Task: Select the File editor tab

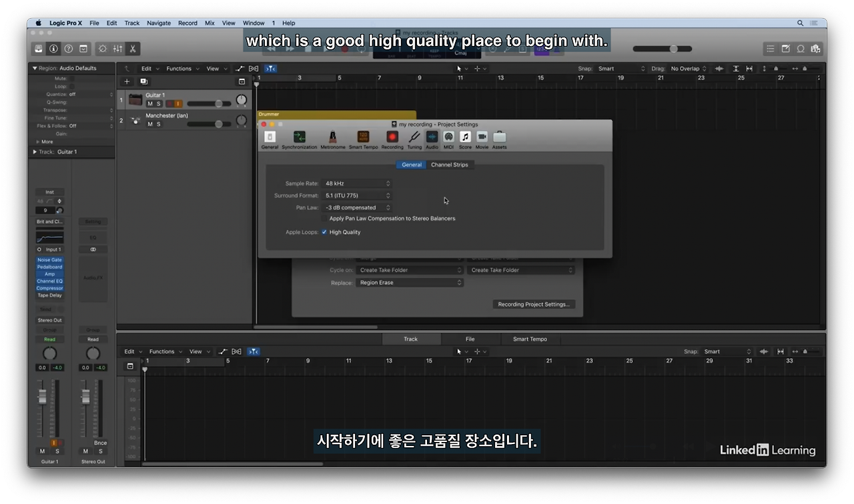Action: click(470, 339)
